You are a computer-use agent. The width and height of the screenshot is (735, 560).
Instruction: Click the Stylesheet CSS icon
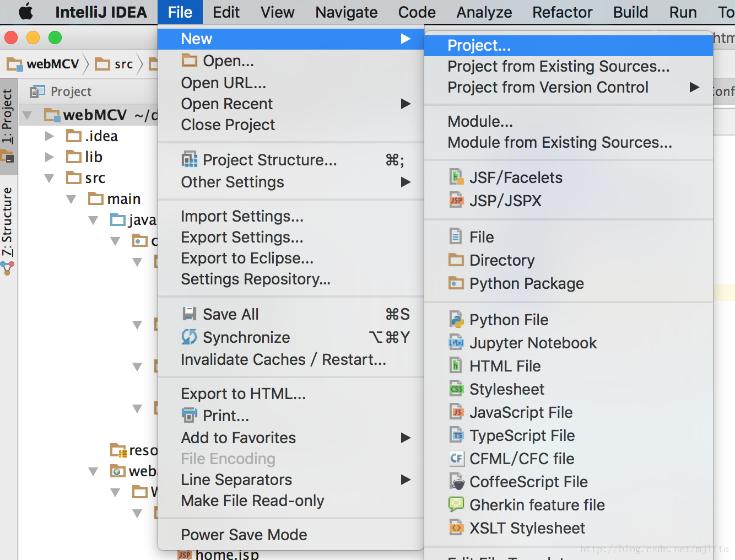point(456,389)
